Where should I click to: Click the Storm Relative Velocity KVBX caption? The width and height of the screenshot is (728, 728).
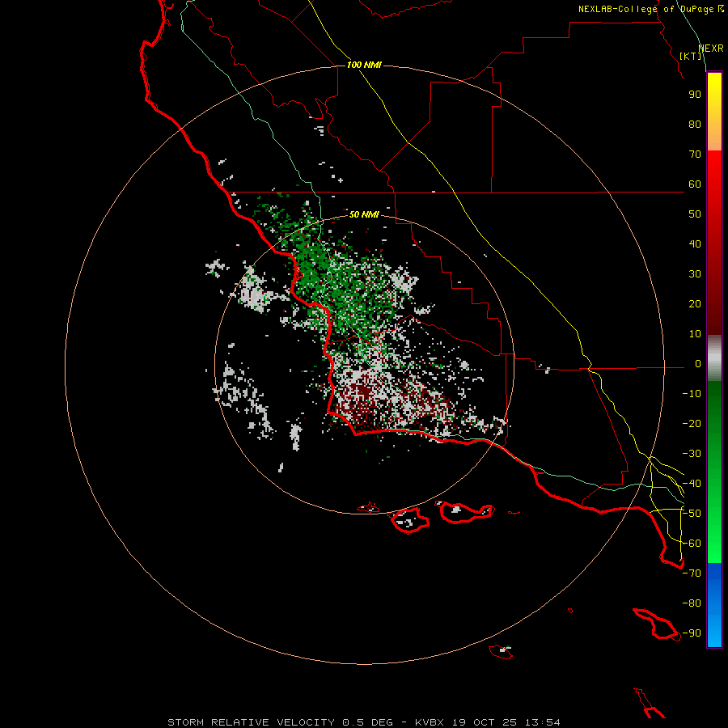364,722
